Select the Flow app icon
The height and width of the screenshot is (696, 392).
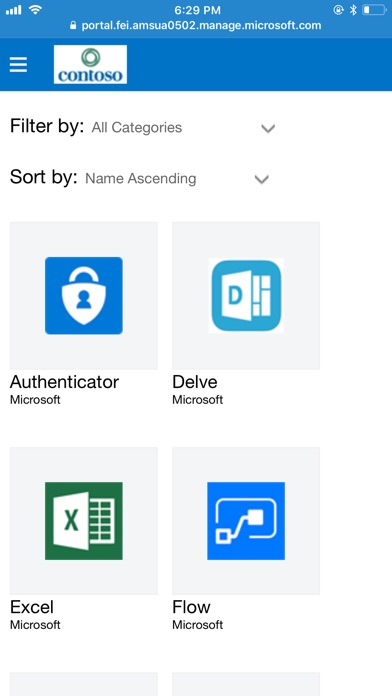(246, 521)
